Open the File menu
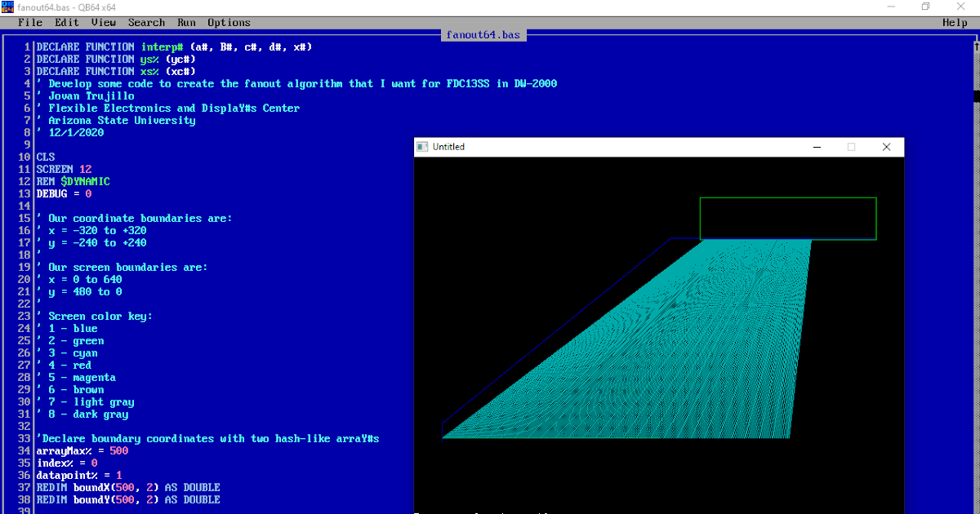Image resolution: width=980 pixels, height=514 pixels. pos(29,22)
